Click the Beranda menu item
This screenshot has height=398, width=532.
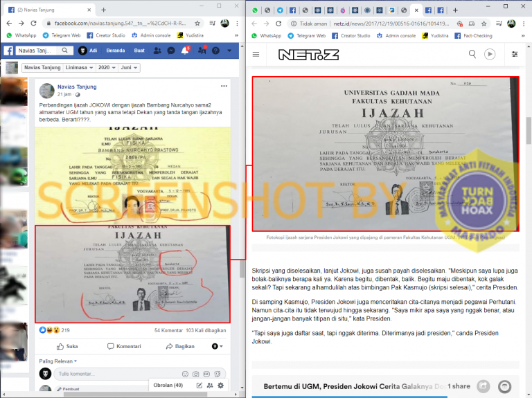tap(116, 51)
